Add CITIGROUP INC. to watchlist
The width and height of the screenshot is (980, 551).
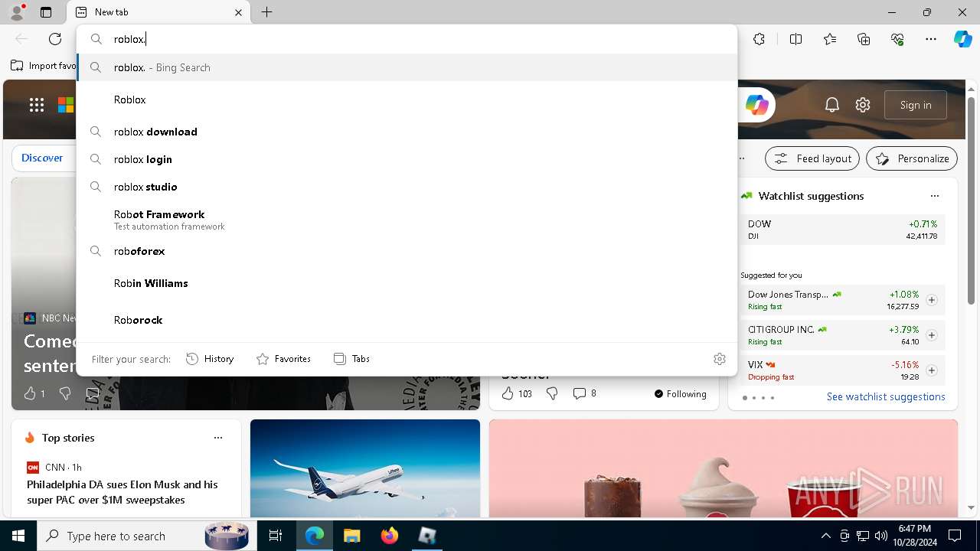[932, 335]
